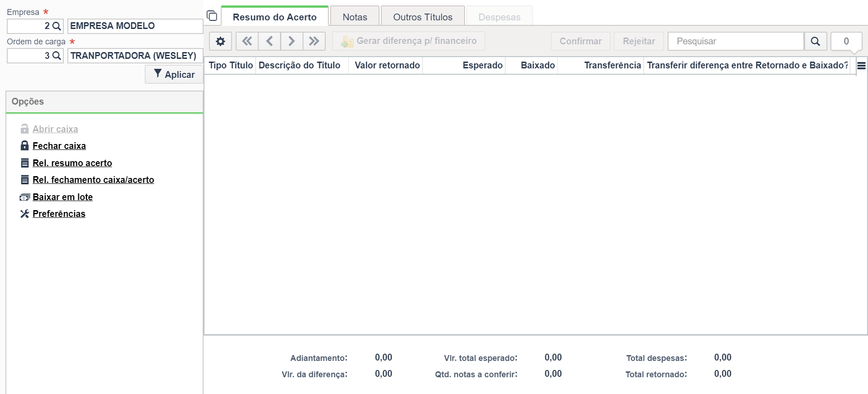This screenshot has width=868, height=394.
Task: Open the grid settings gear icon
Action: click(220, 41)
